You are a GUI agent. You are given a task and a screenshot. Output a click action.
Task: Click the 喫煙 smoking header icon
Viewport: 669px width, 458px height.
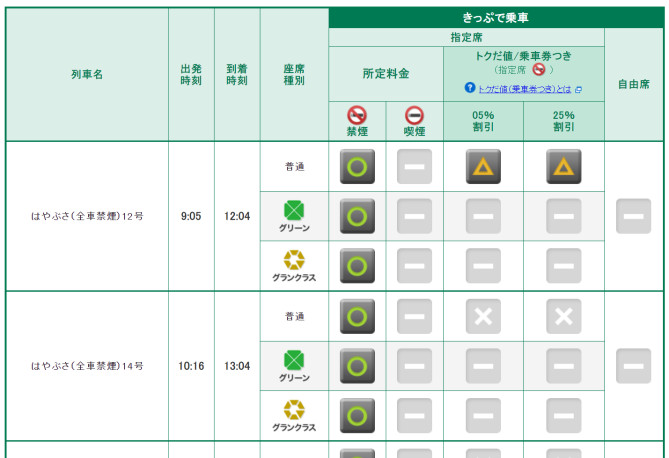pyautogui.click(x=414, y=115)
